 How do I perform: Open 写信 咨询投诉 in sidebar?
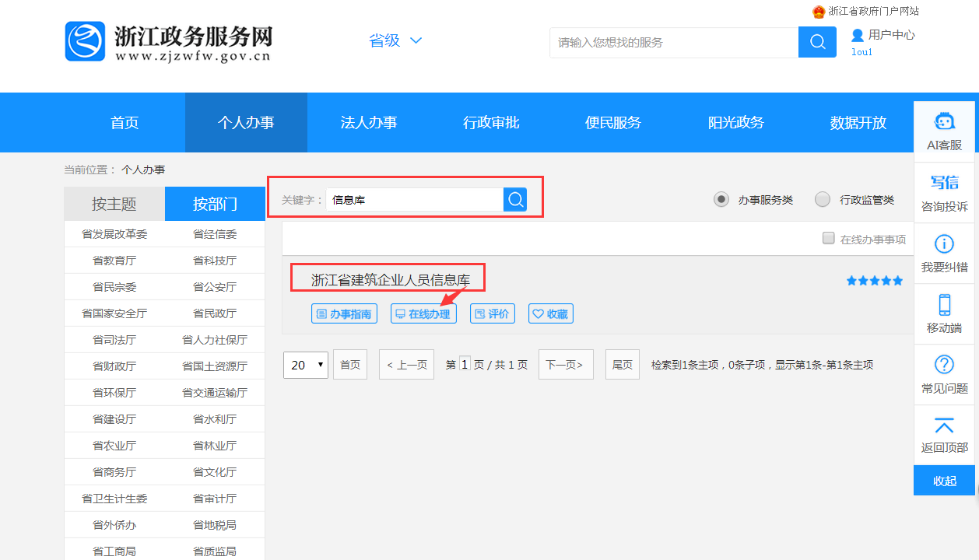pyautogui.click(x=944, y=193)
